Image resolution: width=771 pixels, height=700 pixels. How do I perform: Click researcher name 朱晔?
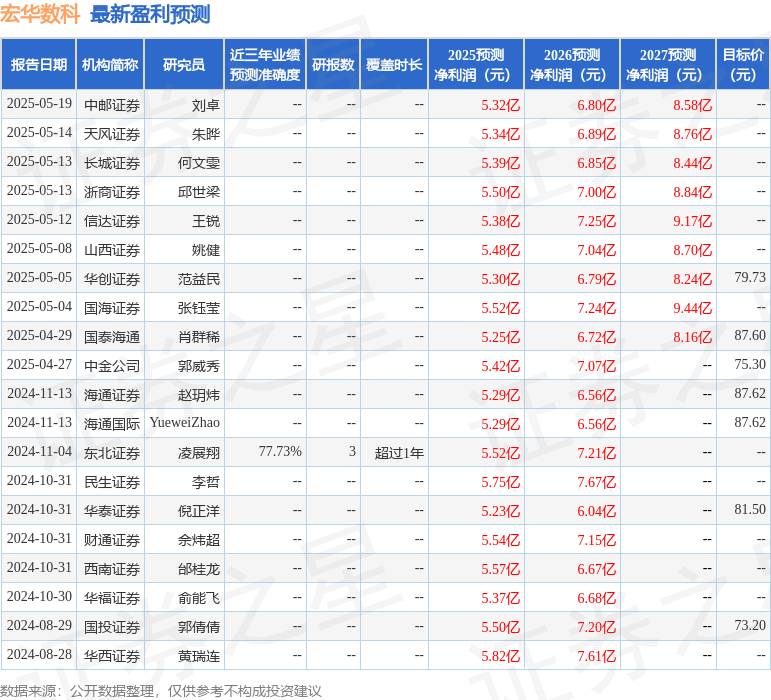[x=206, y=134]
